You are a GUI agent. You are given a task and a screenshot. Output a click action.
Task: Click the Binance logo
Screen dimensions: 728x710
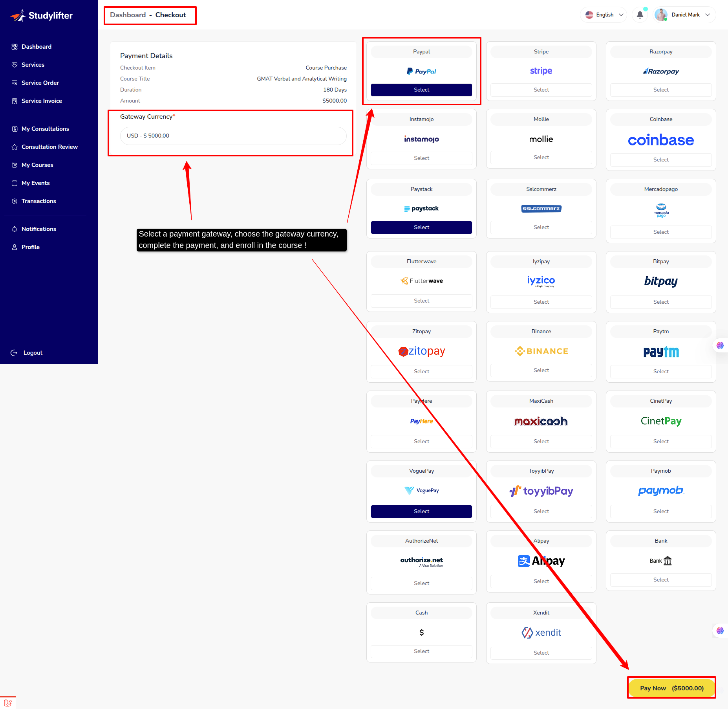[x=541, y=351]
